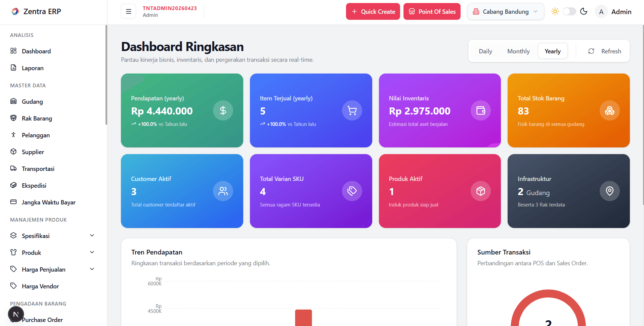Click the Ekspedisi box icon
Screen dimensions: 644x326
pyautogui.click(x=13, y=185)
